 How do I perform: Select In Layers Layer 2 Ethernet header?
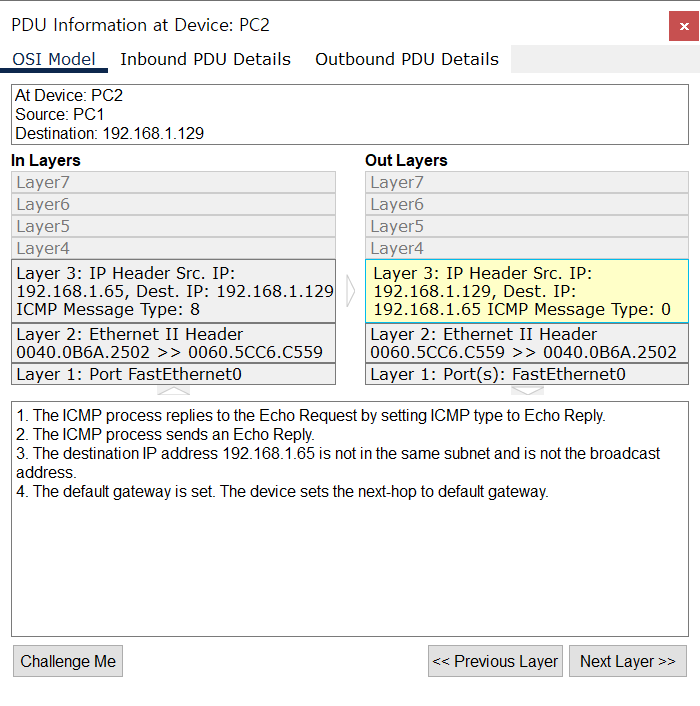click(173, 343)
